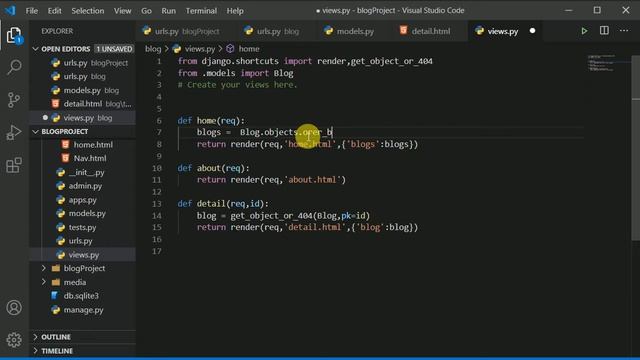Click the unsaved dot on views.py tab

(532, 31)
